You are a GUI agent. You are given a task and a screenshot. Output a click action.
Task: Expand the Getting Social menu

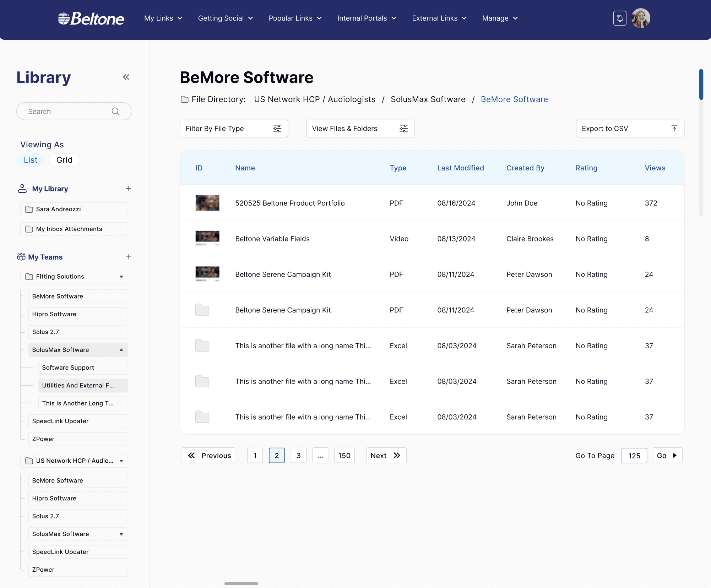point(226,18)
